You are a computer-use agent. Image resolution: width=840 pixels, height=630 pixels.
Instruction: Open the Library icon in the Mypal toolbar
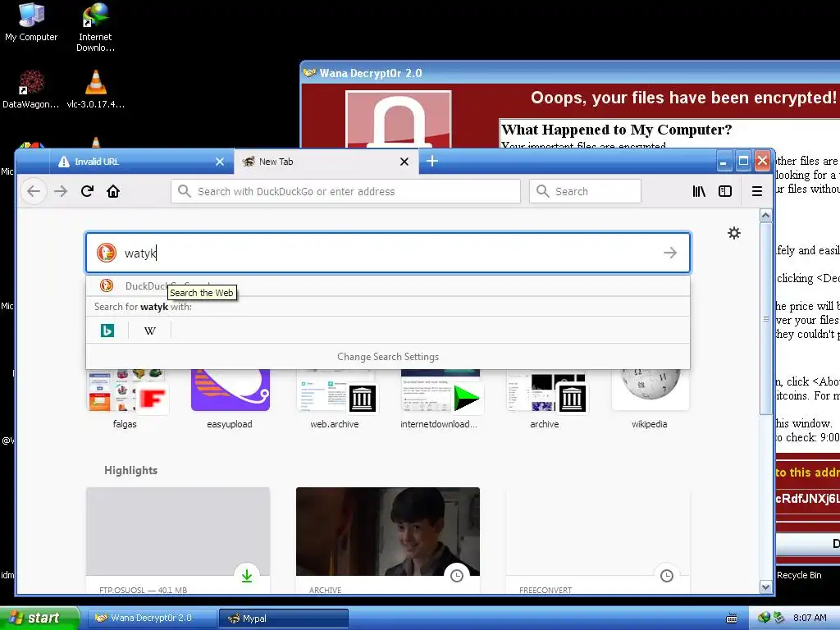699,191
